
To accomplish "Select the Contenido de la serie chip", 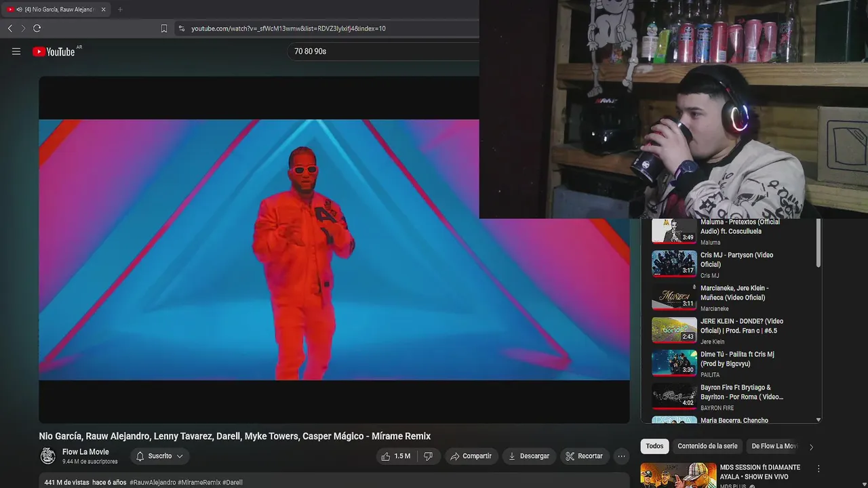I will pyautogui.click(x=707, y=446).
